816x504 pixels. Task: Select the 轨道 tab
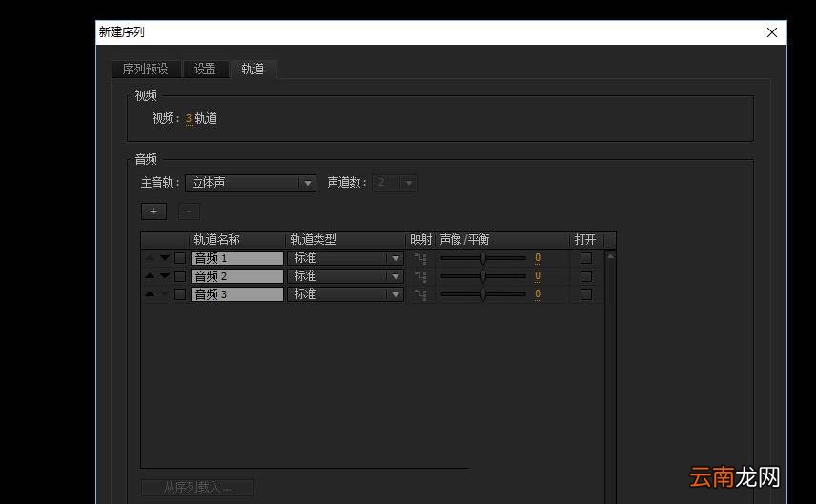(253, 70)
